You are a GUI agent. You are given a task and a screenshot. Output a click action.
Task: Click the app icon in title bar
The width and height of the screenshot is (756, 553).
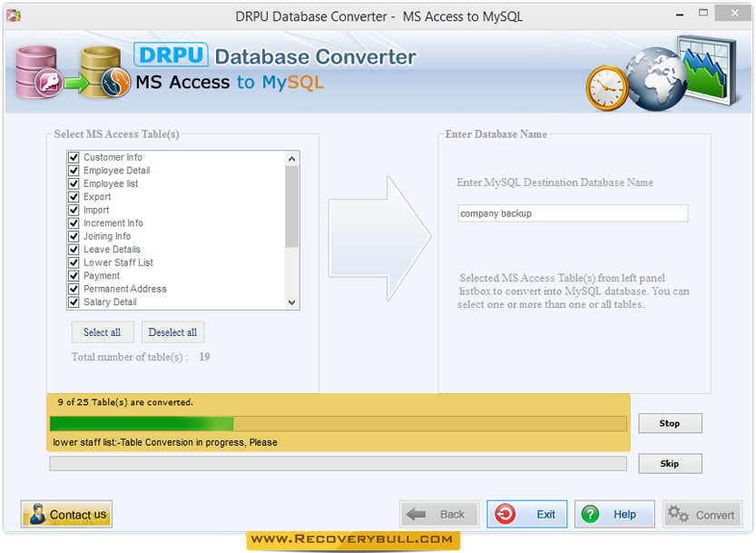pyautogui.click(x=14, y=15)
